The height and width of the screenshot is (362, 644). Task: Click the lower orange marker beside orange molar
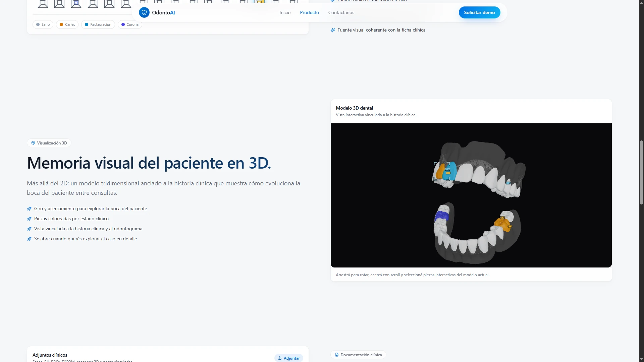[x=510, y=227]
